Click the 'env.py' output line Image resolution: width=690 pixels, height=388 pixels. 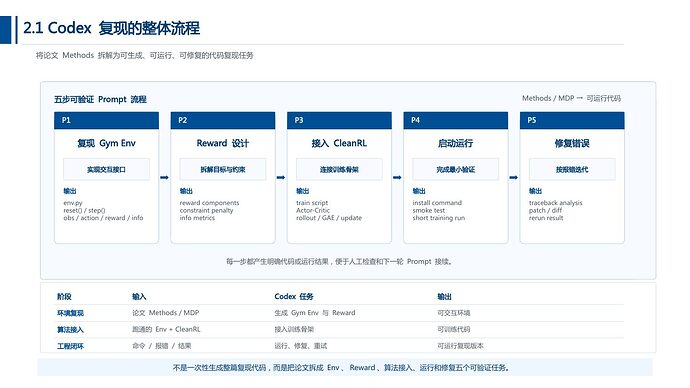(x=73, y=203)
